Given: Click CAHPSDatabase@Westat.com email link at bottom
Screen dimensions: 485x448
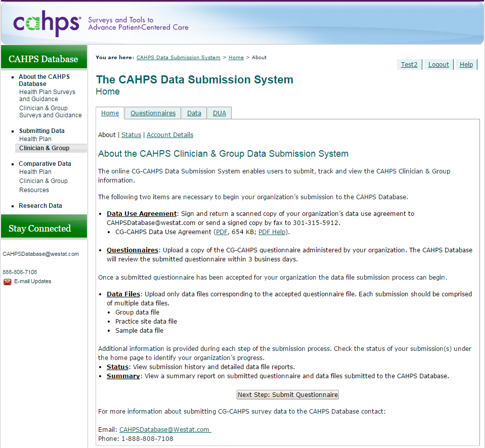Looking at the screenshot, I should click(x=165, y=430).
